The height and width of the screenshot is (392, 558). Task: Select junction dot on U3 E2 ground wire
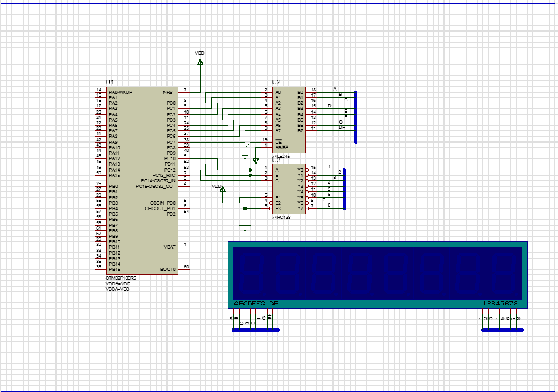pos(245,208)
